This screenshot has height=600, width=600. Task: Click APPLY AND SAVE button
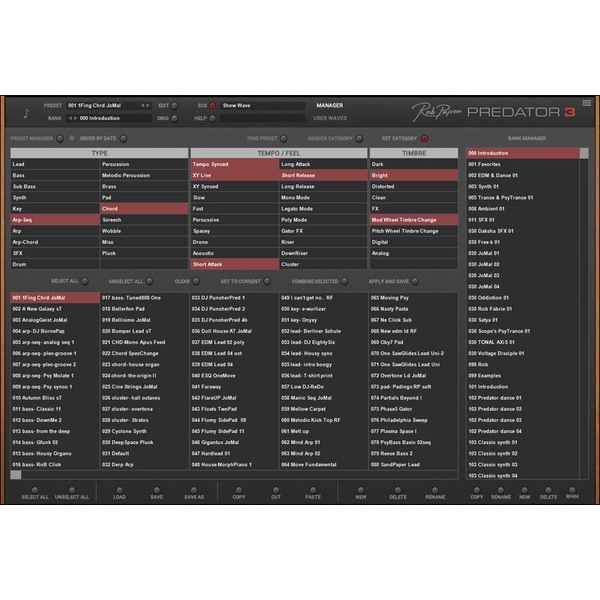[415, 281]
